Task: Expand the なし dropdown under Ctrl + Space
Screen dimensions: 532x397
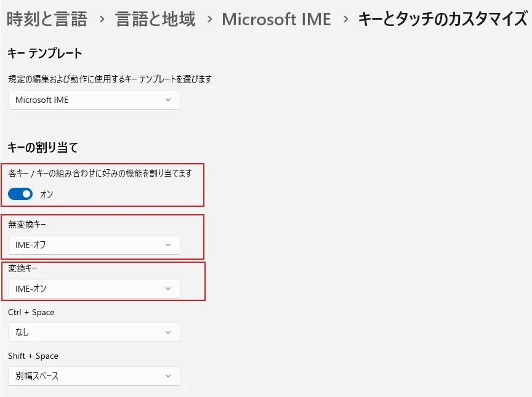Action: (94, 332)
